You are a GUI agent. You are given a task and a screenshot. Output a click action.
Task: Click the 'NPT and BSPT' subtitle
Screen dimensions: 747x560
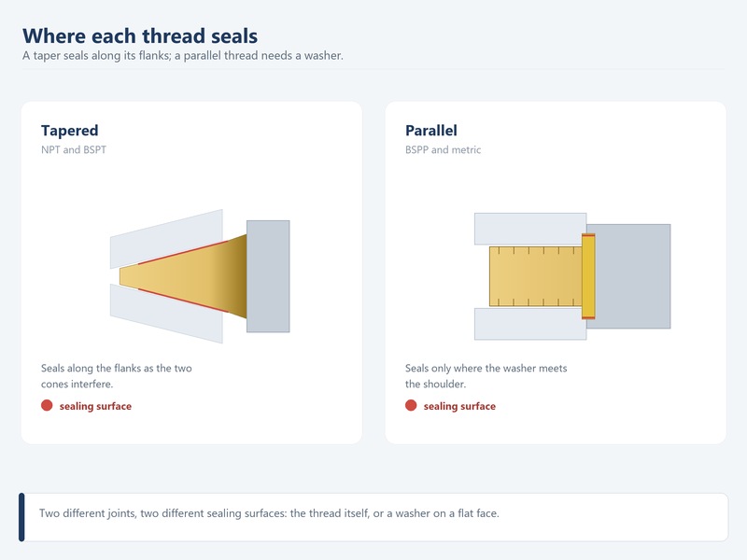[x=74, y=149]
